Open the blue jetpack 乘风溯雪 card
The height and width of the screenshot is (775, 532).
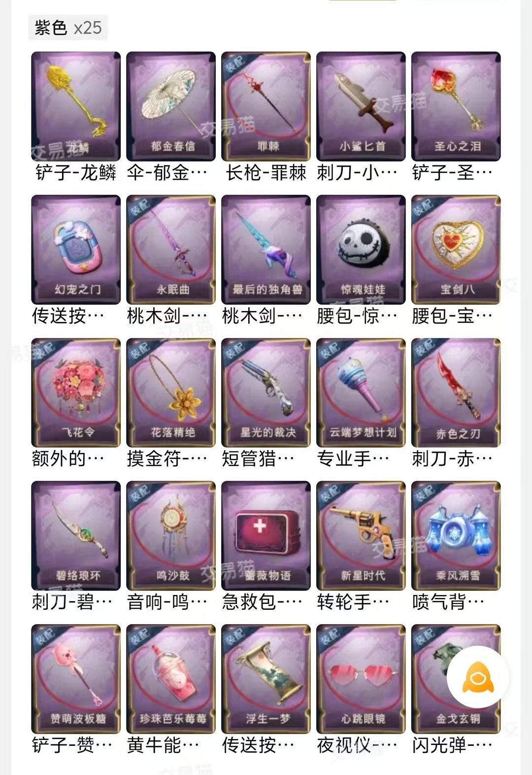tap(456, 535)
